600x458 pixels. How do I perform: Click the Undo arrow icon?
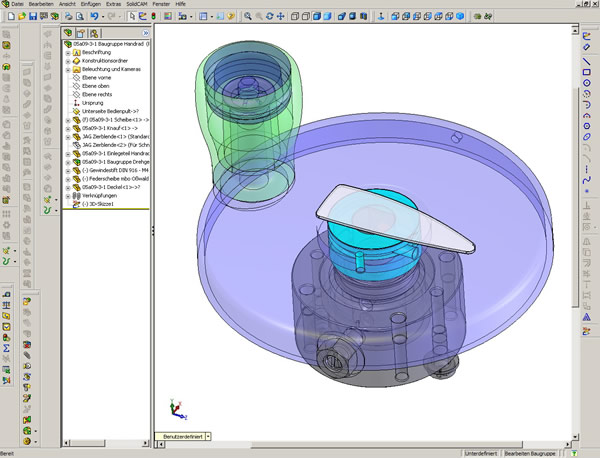pyautogui.click(x=94, y=17)
